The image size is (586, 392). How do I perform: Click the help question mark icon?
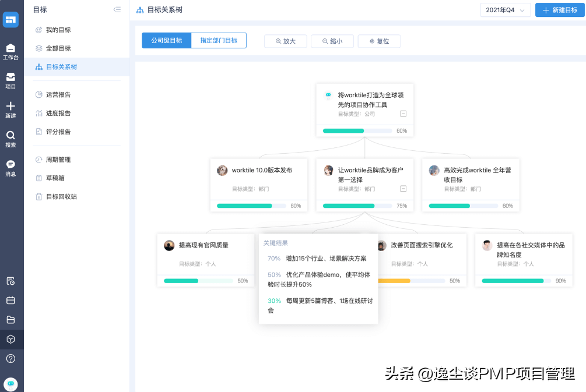point(10,358)
